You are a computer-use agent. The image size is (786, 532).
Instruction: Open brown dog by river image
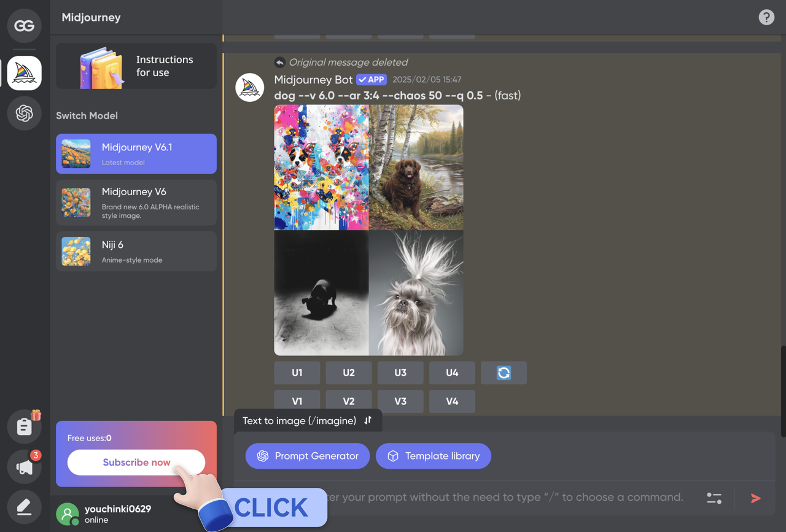[x=416, y=168]
